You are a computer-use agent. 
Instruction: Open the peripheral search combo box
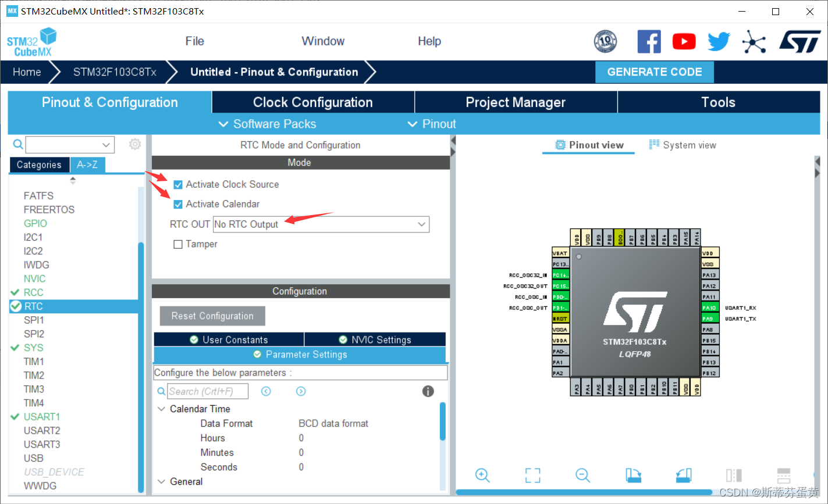pos(70,144)
